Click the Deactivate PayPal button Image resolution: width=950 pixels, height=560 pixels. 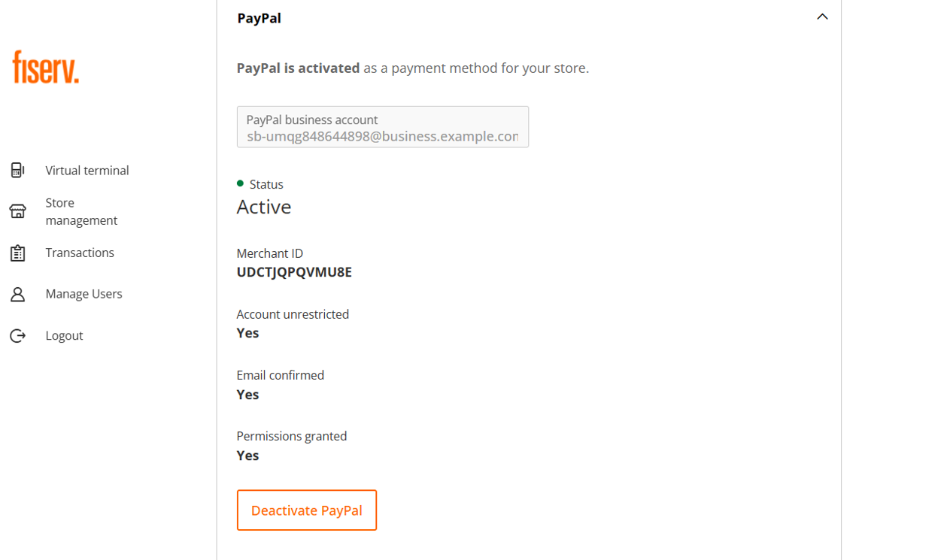point(307,510)
